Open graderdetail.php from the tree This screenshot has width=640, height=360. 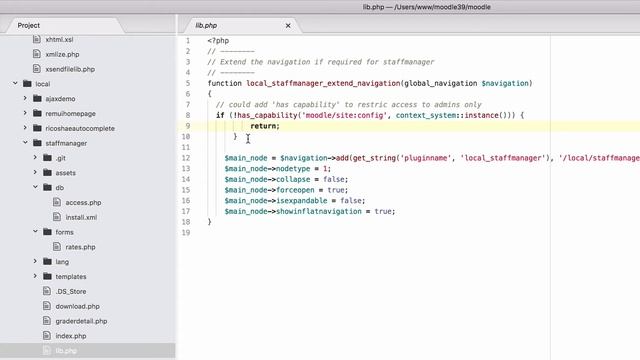81,321
